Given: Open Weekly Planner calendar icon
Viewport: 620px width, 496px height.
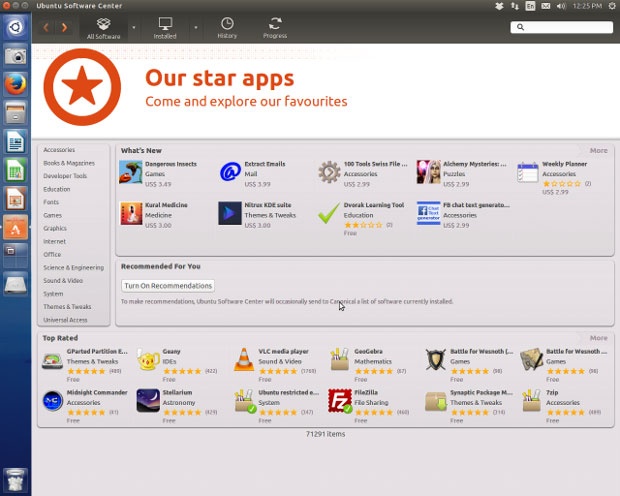Looking at the screenshot, I should click(x=528, y=172).
